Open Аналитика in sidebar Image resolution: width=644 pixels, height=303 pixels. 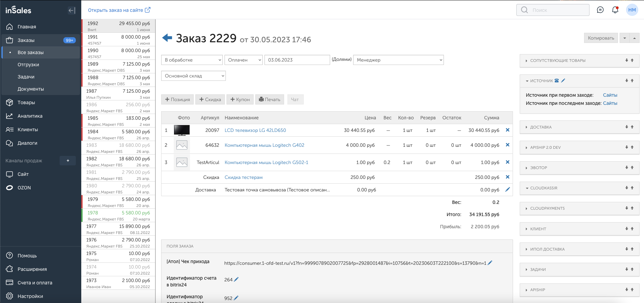(41, 116)
